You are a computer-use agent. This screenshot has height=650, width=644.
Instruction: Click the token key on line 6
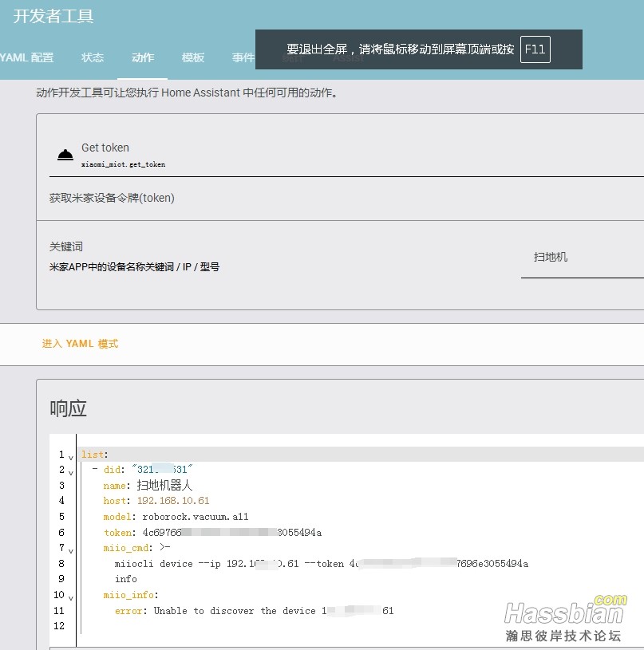118,532
